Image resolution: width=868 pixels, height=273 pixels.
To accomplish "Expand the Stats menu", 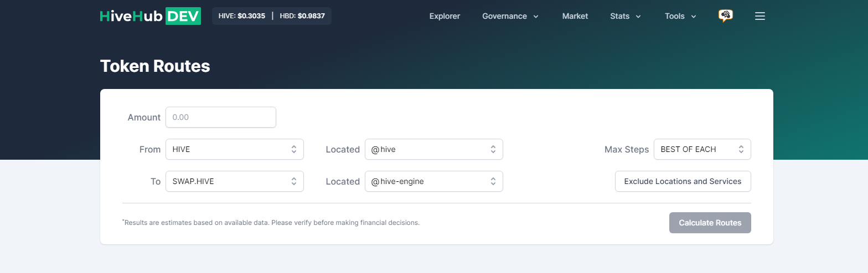I will tap(626, 16).
